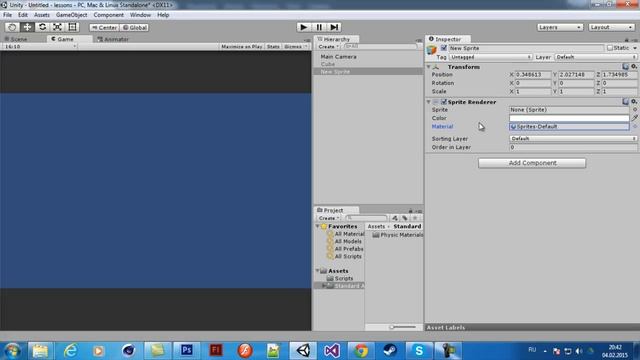Screen dimensions: 640x360
Task: Open the Component menu
Action: pyautogui.click(x=108, y=15)
